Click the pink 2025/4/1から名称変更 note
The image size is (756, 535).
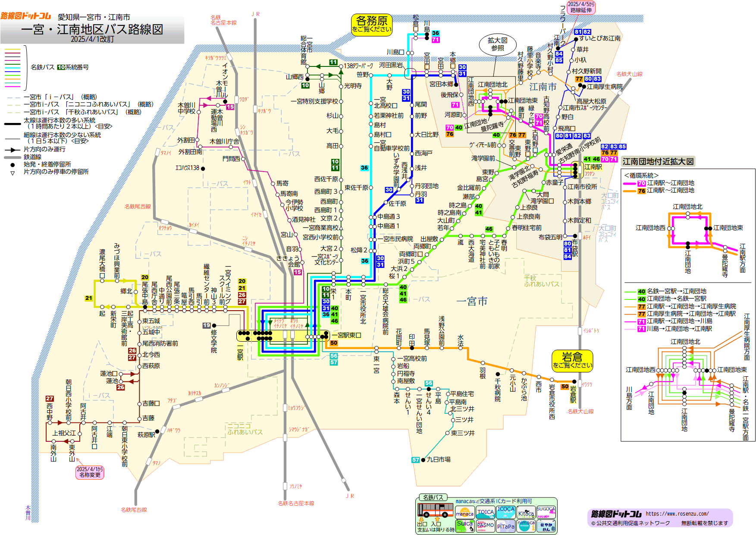click(x=90, y=472)
